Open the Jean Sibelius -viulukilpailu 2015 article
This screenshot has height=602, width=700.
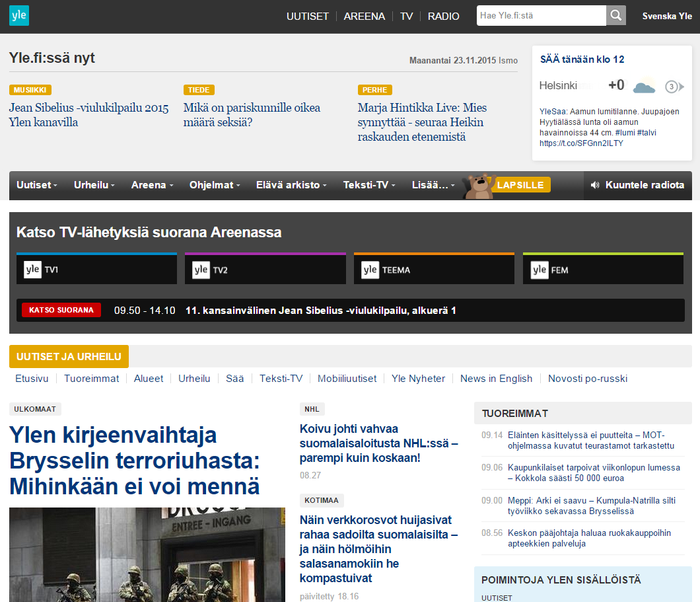[x=89, y=115]
